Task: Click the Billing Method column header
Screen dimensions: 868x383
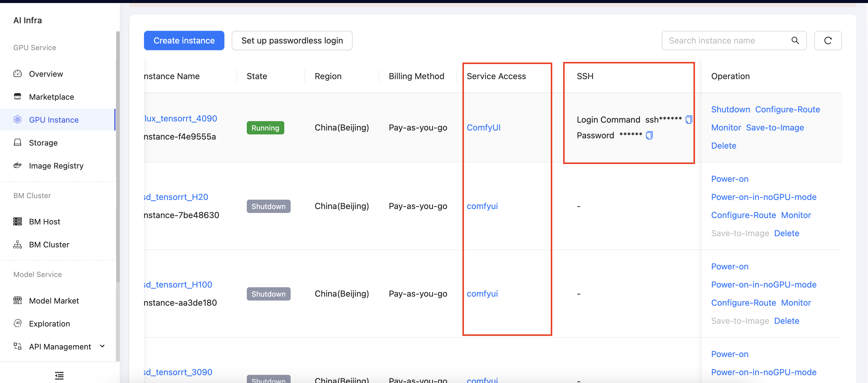Action: pos(416,76)
